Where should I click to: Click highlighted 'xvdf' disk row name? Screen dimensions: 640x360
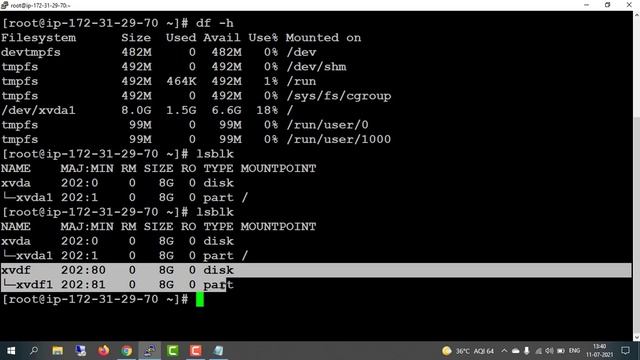[x=16, y=270]
